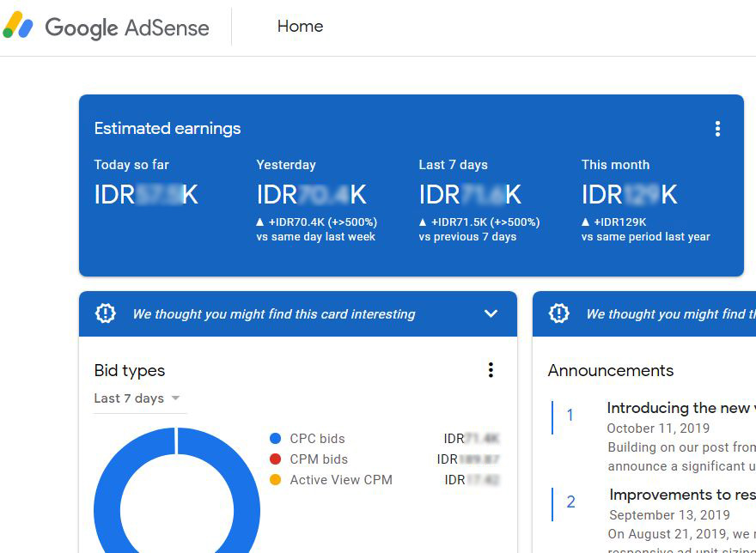Image resolution: width=756 pixels, height=553 pixels.
Task: Click +IDR129K vs same period last year
Action: (645, 229)
